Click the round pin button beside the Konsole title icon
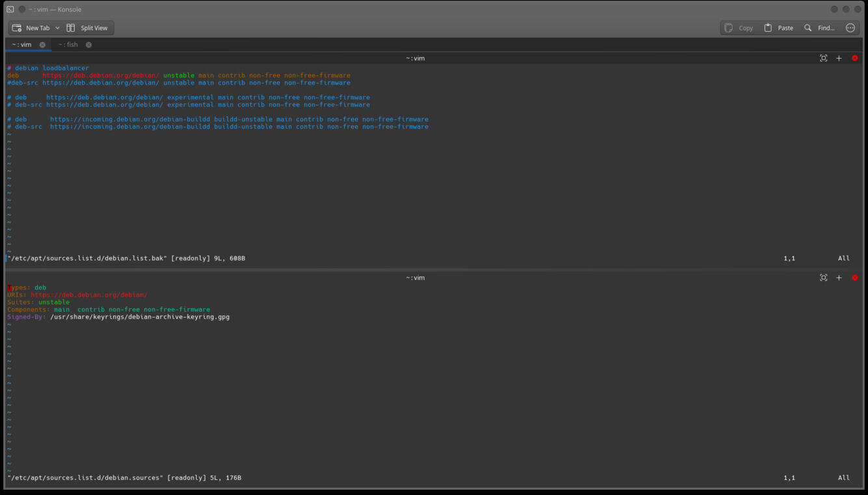This screenshot has width=868, height=495. 22,9
